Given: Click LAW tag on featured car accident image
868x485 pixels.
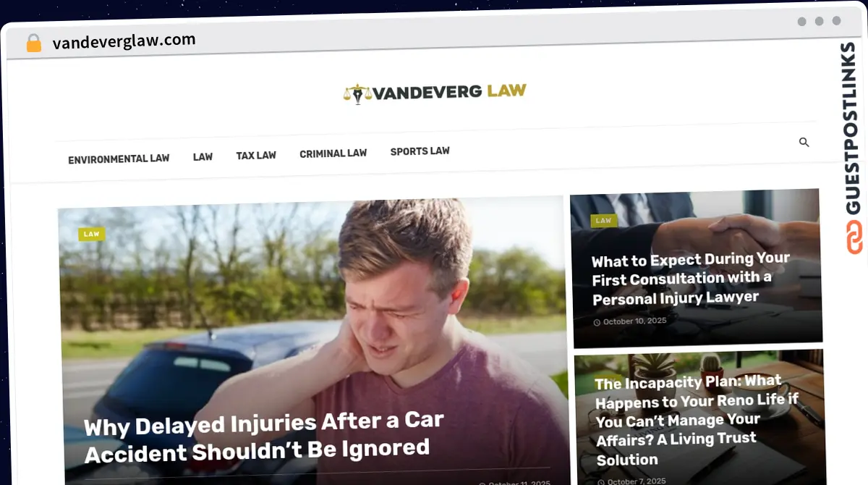Looking at the screenshot, I should pyautogui.click(x=92, y=234).
